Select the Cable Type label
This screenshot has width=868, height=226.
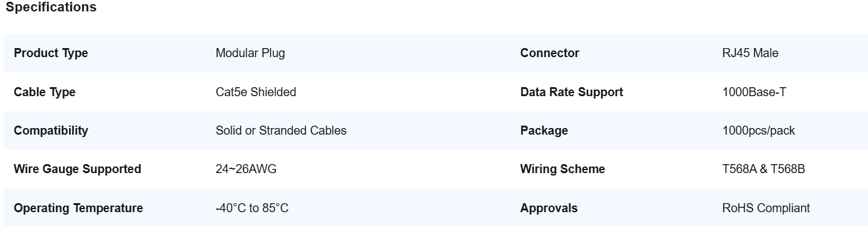(44, 92)
